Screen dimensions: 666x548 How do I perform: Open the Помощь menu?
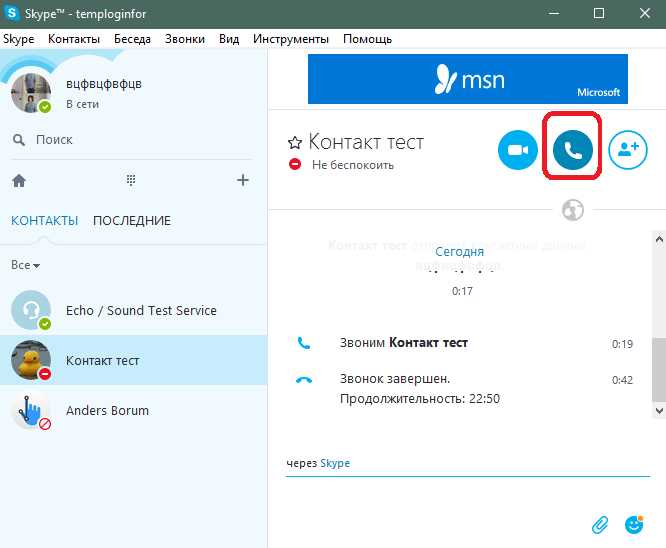(x=367, y=39)
